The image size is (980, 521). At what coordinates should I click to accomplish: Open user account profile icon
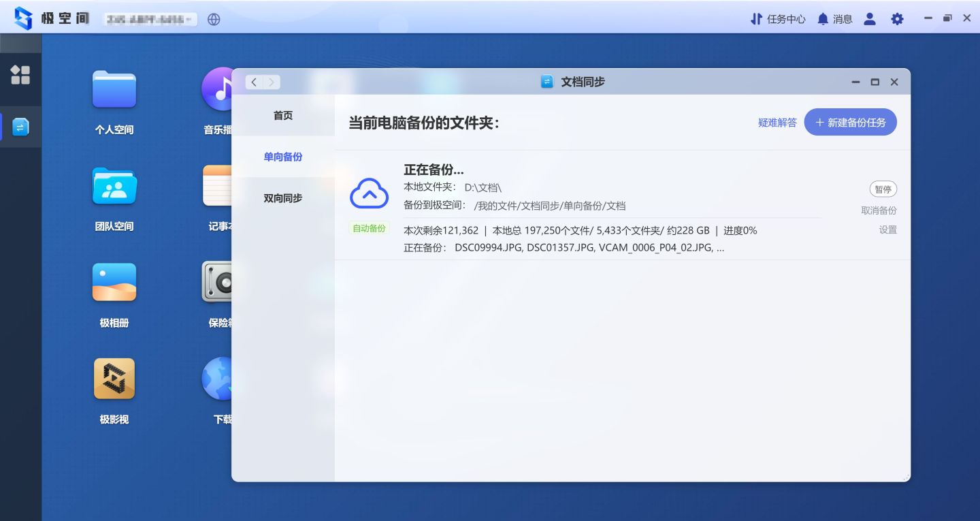(869, 19)
